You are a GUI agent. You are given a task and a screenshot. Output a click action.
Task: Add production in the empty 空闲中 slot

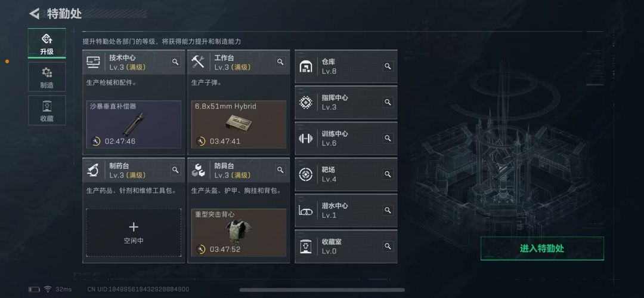[x=134, y=232]
